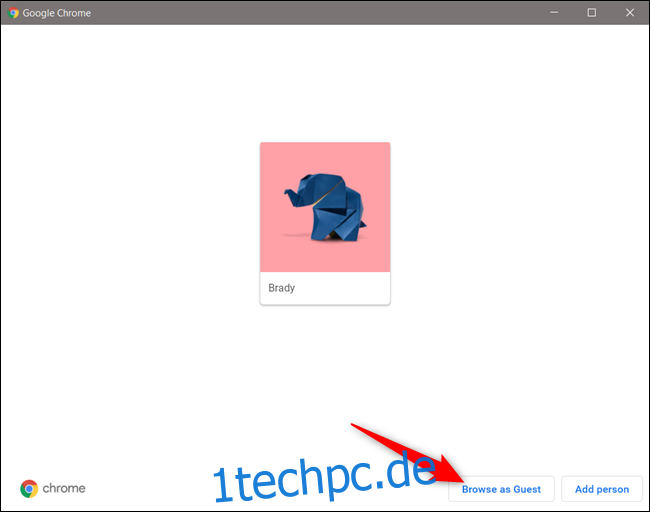Minimize the Google Chrome window
The width and height of the screenshot is (650, 512).
pyautogui.click(x=554, y=13)
